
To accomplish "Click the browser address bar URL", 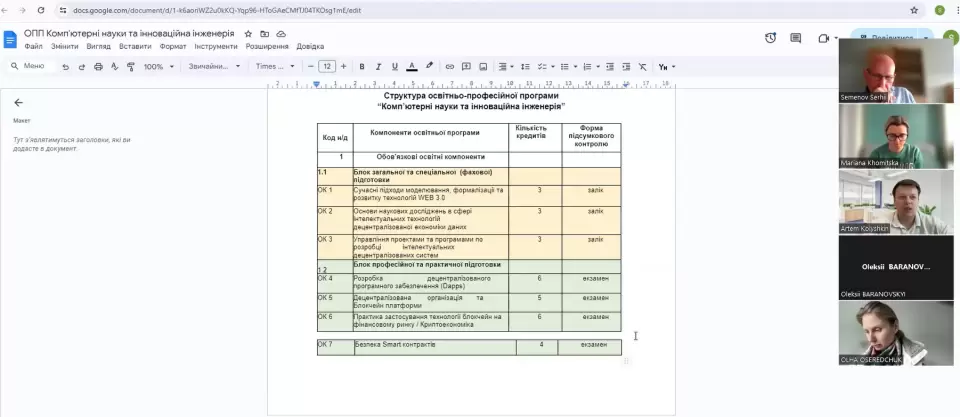I will coord(217,10).
